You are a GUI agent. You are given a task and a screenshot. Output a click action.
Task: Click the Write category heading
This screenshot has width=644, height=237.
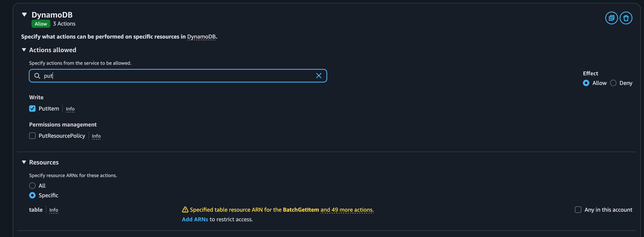[x=36, y=97]
